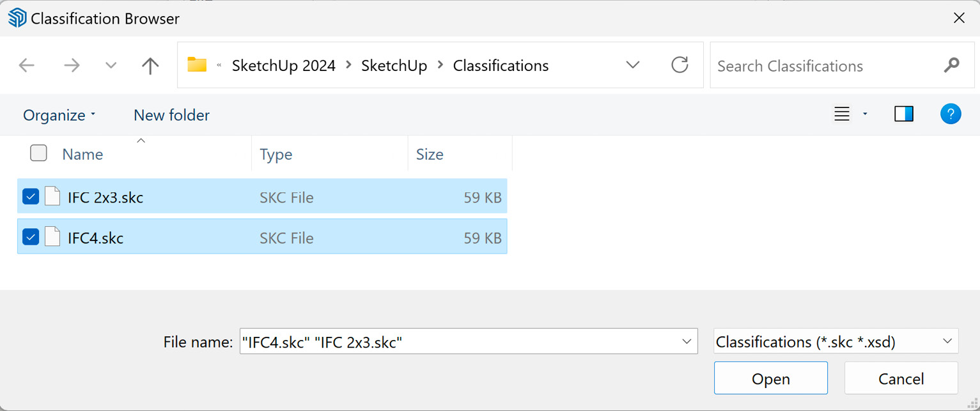Click the 59 KB size of IFC4.skc
This screenshot has width=980, height=411.
483,238
